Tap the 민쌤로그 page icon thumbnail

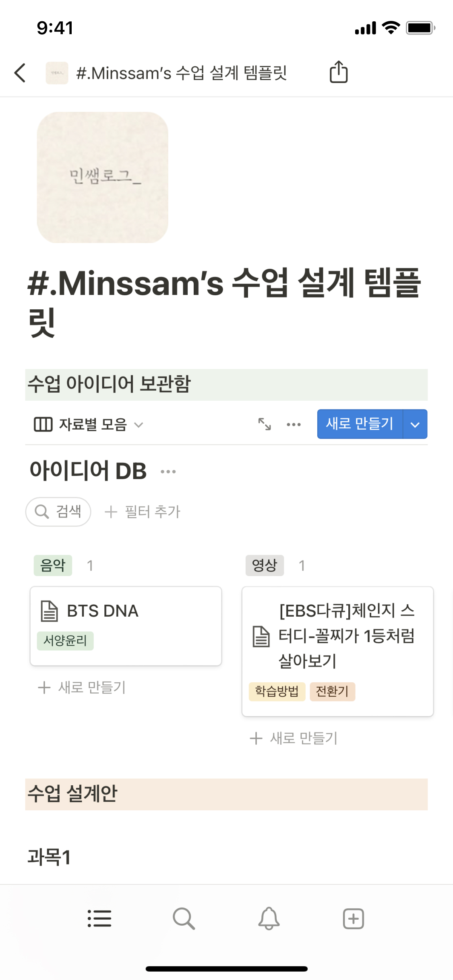tap(103, 177)
